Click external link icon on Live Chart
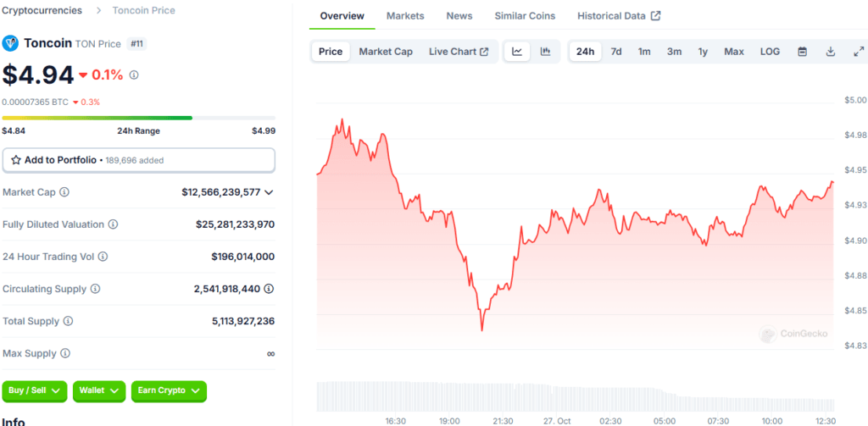This screenshot has width=868, height=426. tap(484, 52)
